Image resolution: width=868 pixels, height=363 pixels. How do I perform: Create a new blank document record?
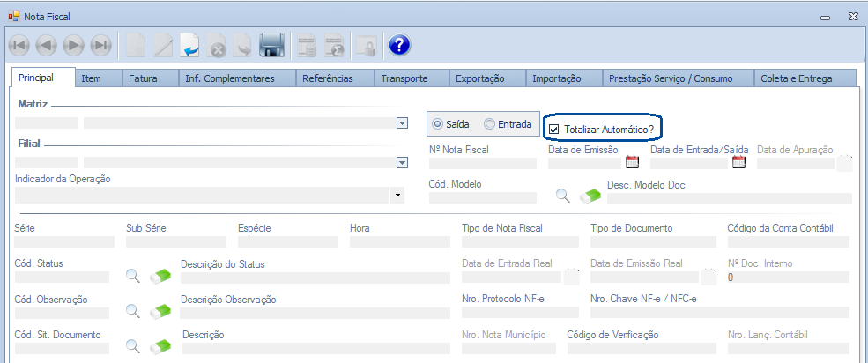click(136, 46)
